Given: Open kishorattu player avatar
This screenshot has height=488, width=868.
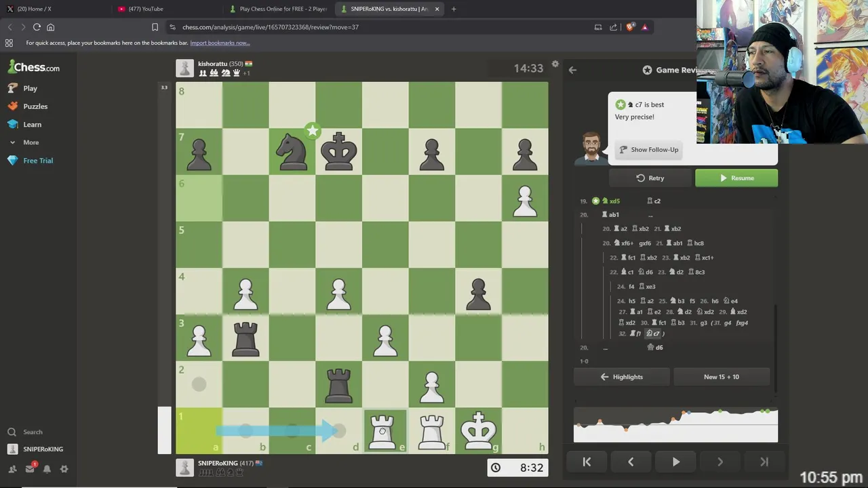Looking at the screenshot, I should click(x=184, y=68).
